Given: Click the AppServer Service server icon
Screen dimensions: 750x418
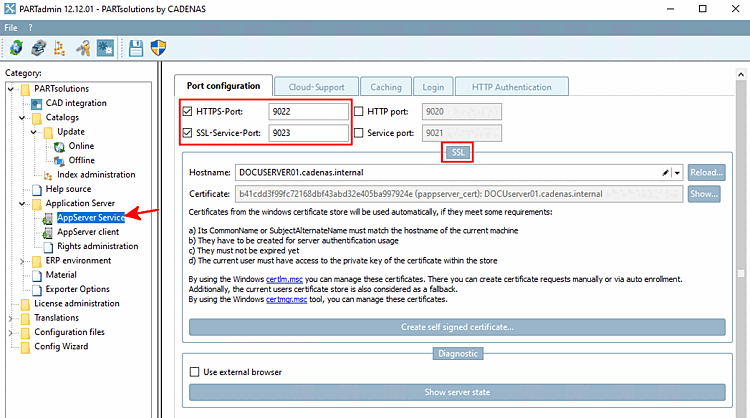Looking at the screenshot, I should pos(48,218).
